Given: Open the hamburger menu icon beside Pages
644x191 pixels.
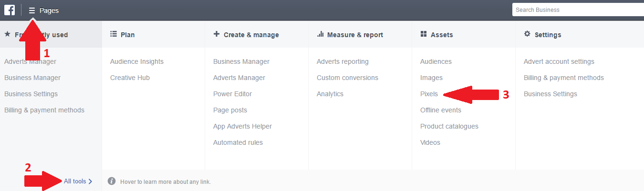Looking at the screenshot, I should pyautogui.click(x=32, y=10).
